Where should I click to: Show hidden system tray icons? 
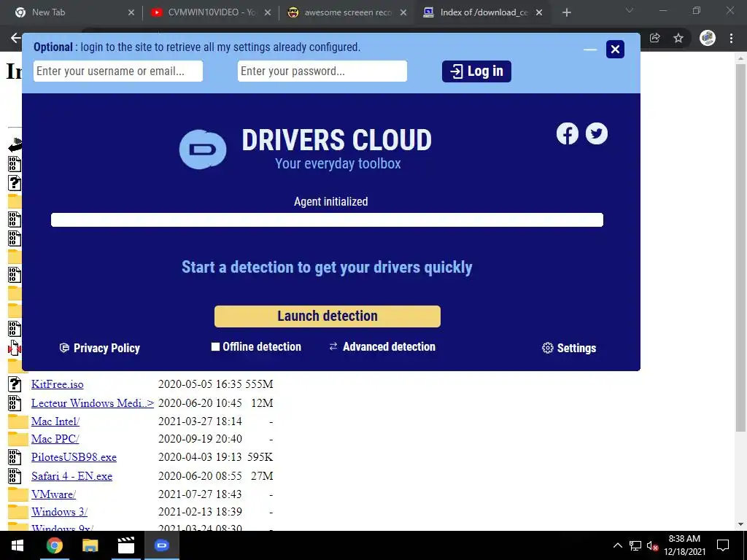[617, 545]
